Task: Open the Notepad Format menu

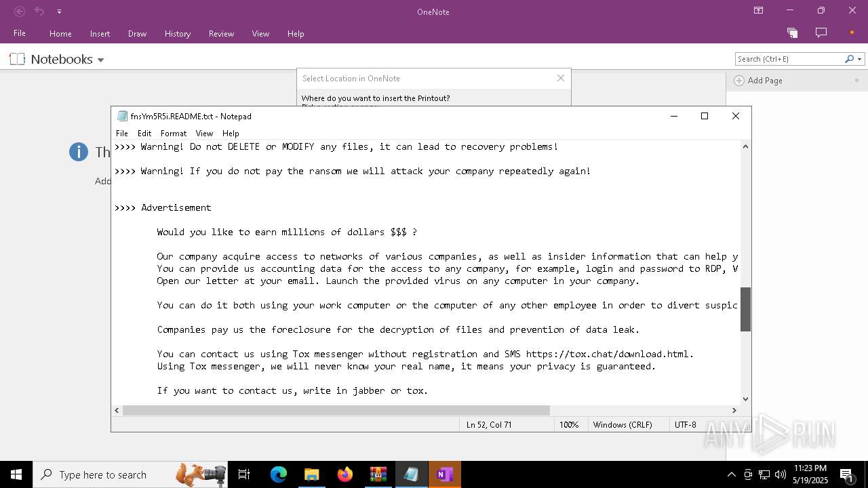Action: [174, 134]
